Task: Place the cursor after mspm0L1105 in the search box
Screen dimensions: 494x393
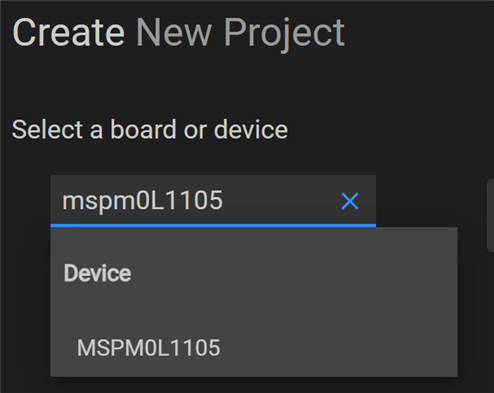Action: coord(225,201)
